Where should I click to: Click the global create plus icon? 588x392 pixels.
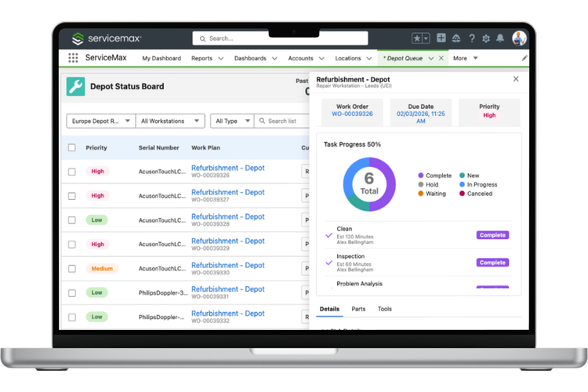[441, 38]
